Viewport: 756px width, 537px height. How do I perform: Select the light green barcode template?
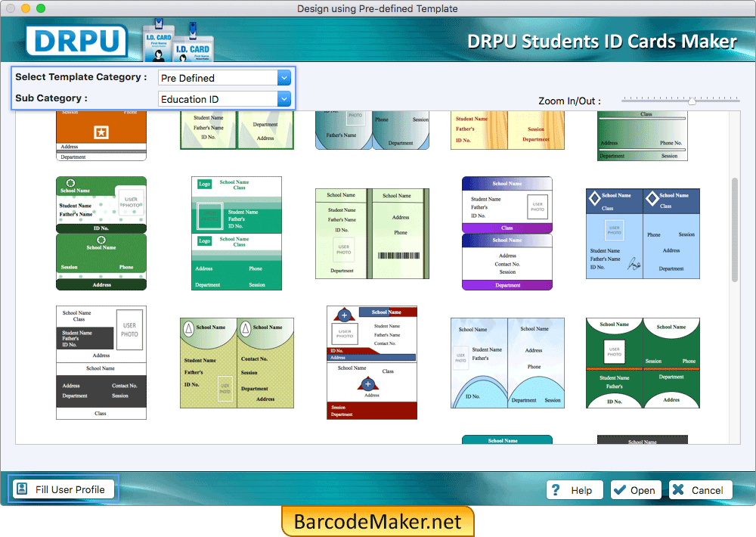(372, 234)
